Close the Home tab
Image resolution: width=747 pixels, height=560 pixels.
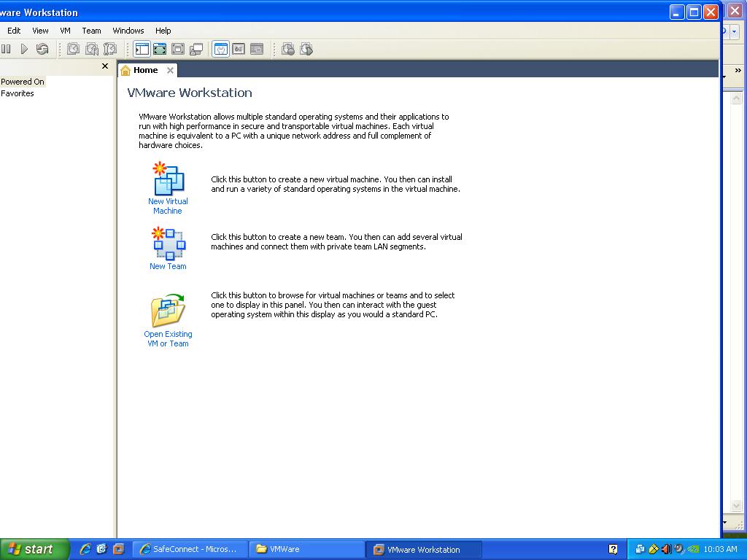point(170,70)
